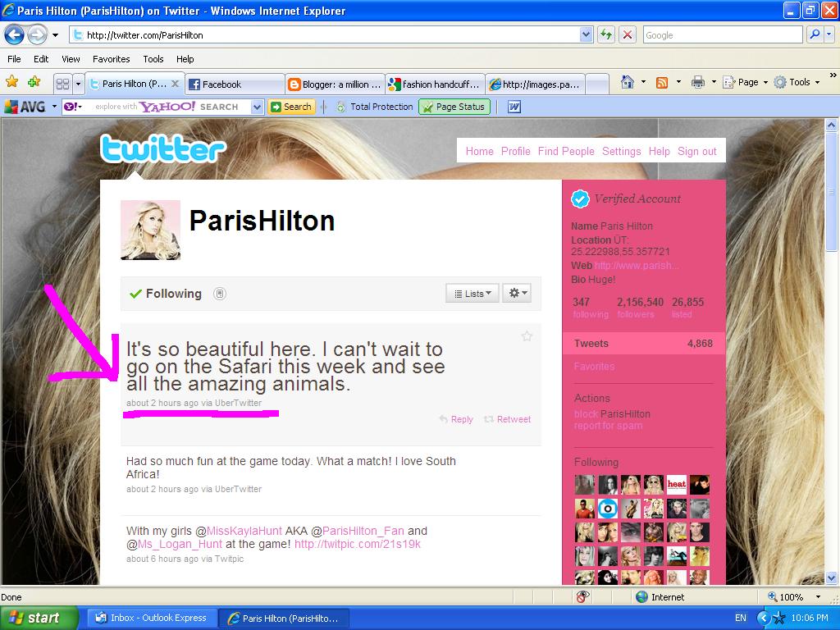This screenshot has height=630, width=840.
Task: Open the Help menu in the menu bar
Action: [185, 59]
